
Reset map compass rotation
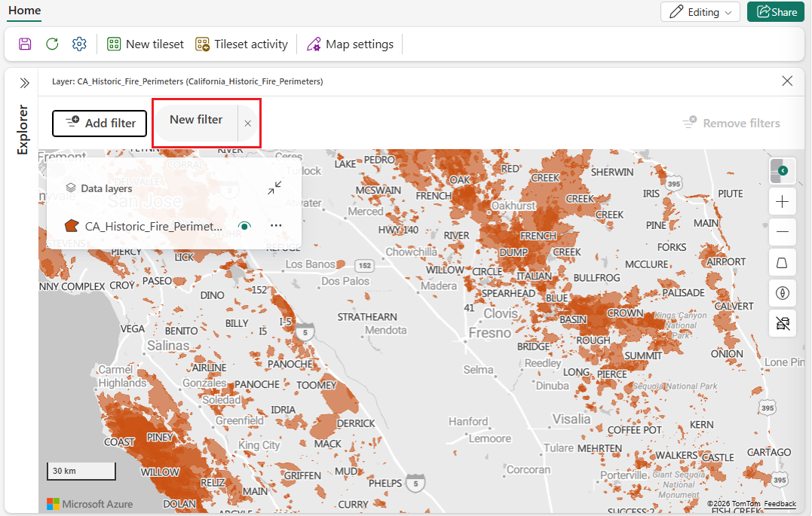point(782,293)
